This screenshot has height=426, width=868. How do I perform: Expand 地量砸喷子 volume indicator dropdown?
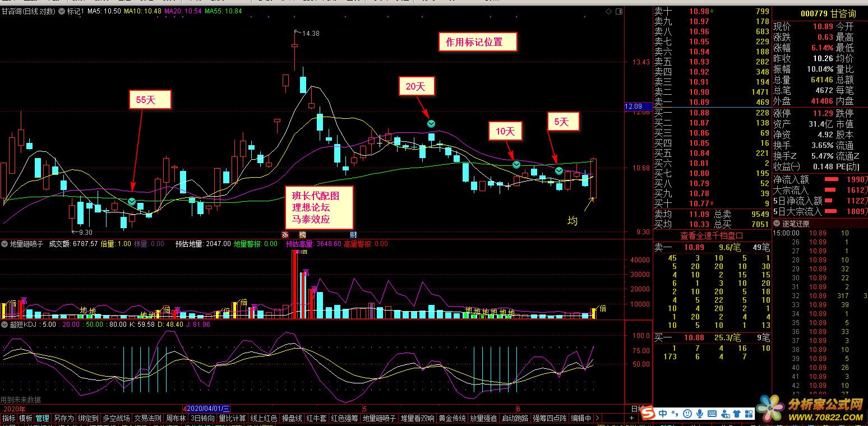pos(4,244)
